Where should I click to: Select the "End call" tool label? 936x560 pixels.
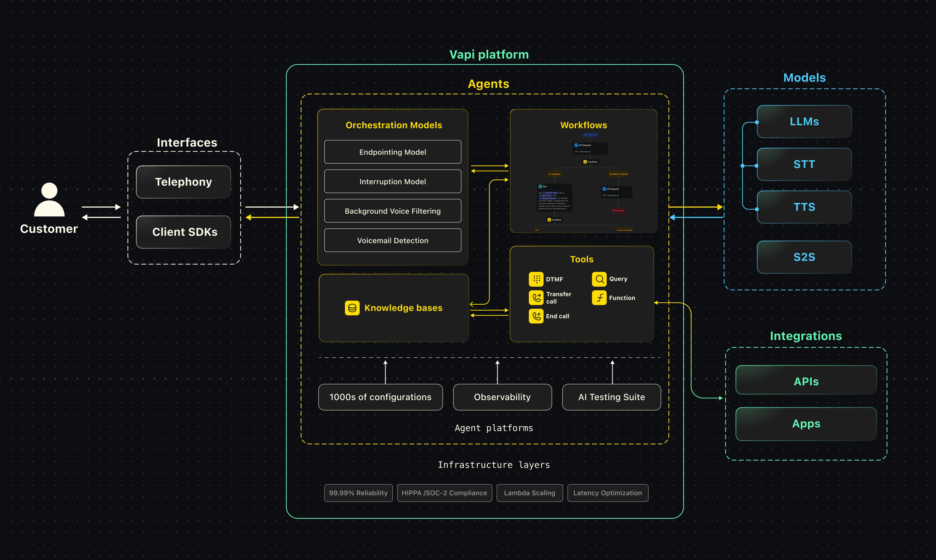tap(557, 316)
